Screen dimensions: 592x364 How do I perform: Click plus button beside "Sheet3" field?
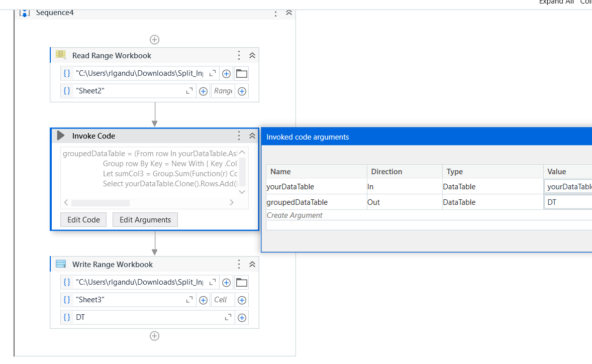coord(203,300)
